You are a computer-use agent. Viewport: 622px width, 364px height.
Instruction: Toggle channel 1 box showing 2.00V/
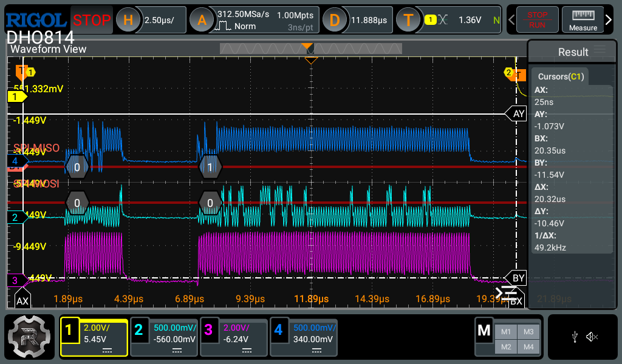pyautogui.click(x=94, y=337)
